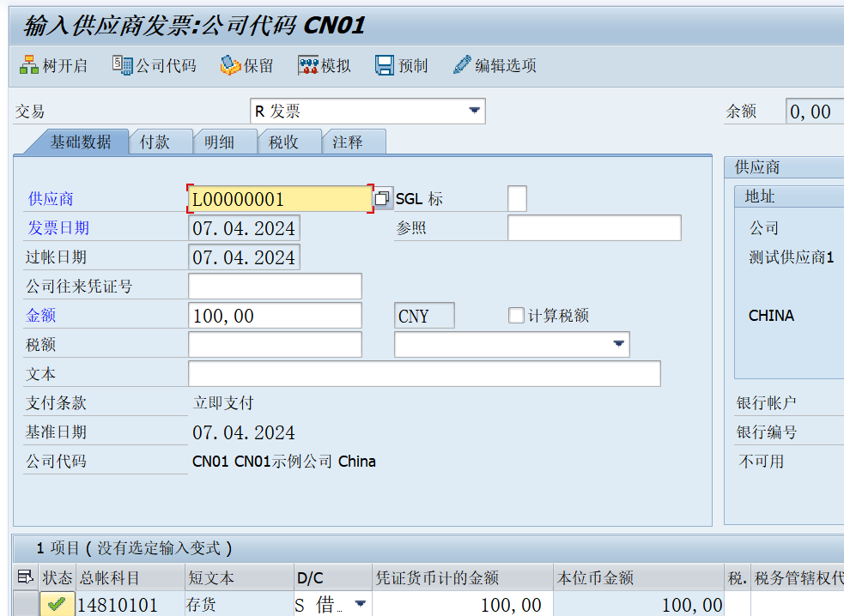Click the CHINA address text
844x616 pixels.
pyautogui.click(x=771, y=315)
